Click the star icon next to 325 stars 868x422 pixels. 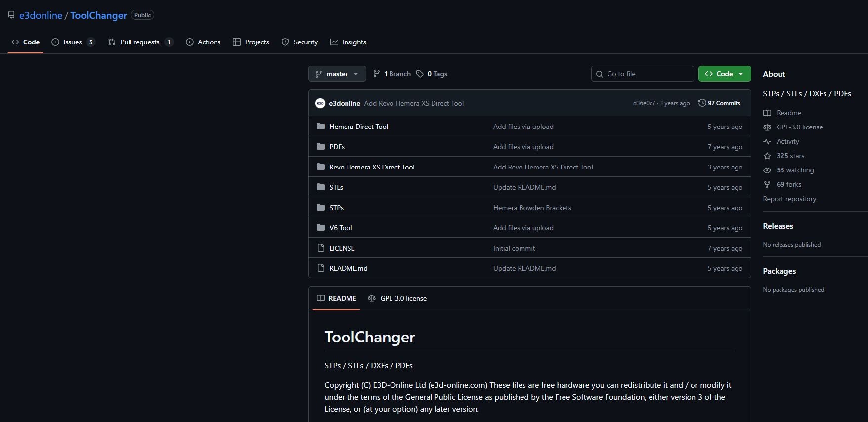pyautogui.click(x=767, y=156)
